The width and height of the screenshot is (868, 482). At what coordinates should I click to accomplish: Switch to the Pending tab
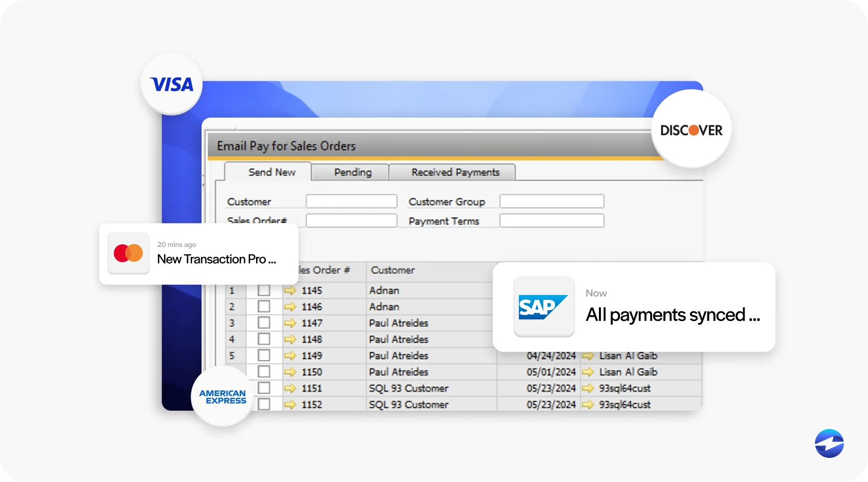(x=351, y=172)
